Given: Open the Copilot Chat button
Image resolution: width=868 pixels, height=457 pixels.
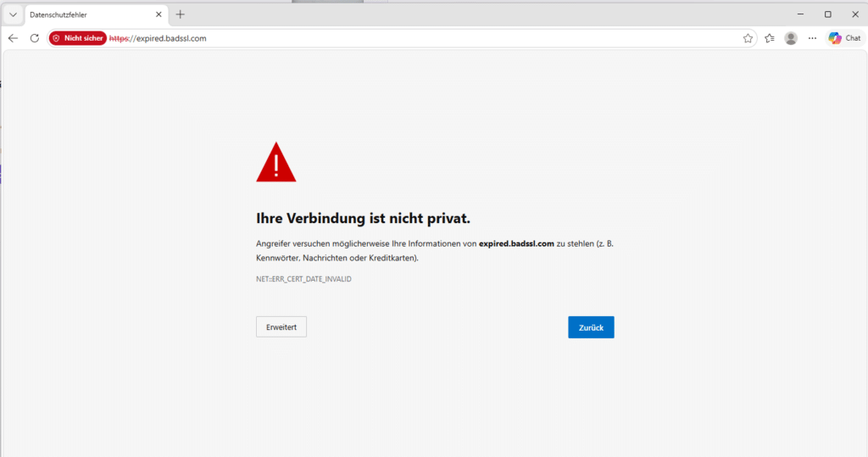Looking at the screenshot, I should click(845, 38).
